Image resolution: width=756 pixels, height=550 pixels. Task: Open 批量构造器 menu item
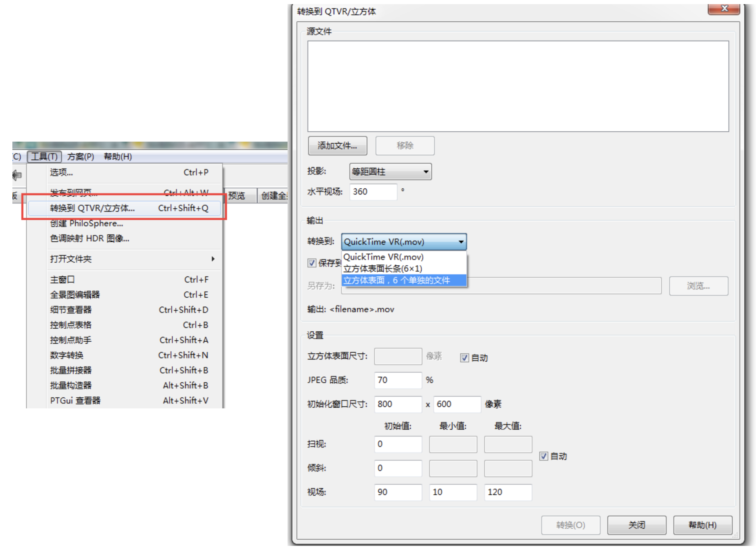(125, 385)
